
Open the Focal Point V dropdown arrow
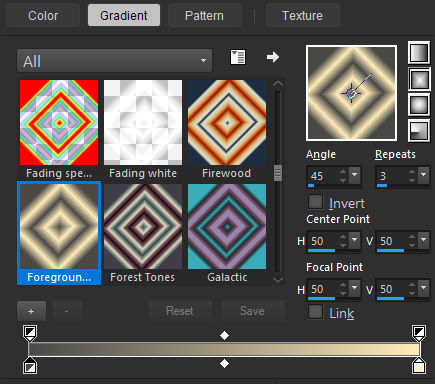tap(424, 288)
